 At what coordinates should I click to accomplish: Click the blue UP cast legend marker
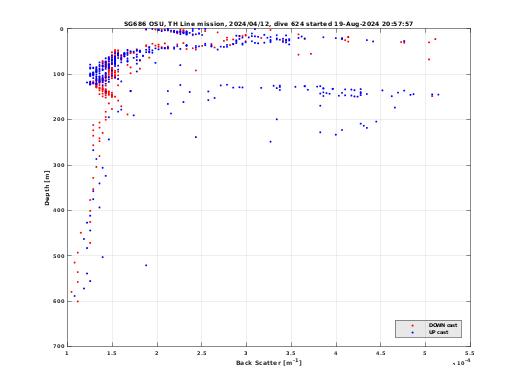(x=413, y=333)
